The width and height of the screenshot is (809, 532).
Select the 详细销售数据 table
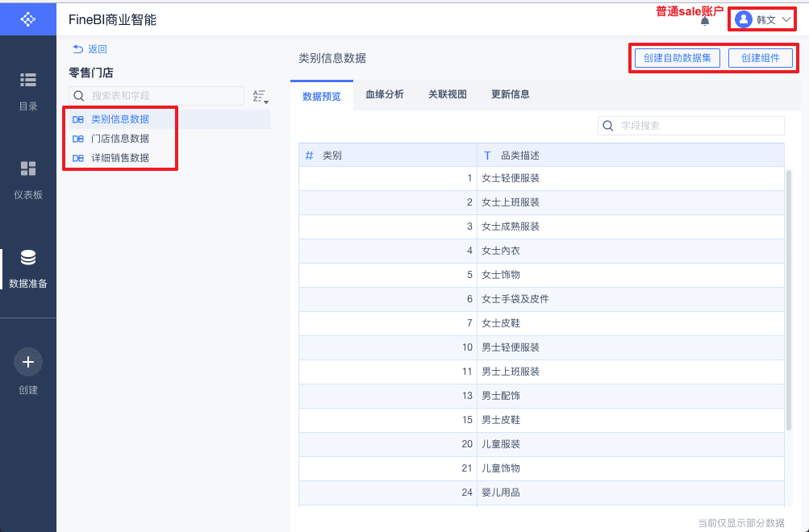[x=120, y=158]
